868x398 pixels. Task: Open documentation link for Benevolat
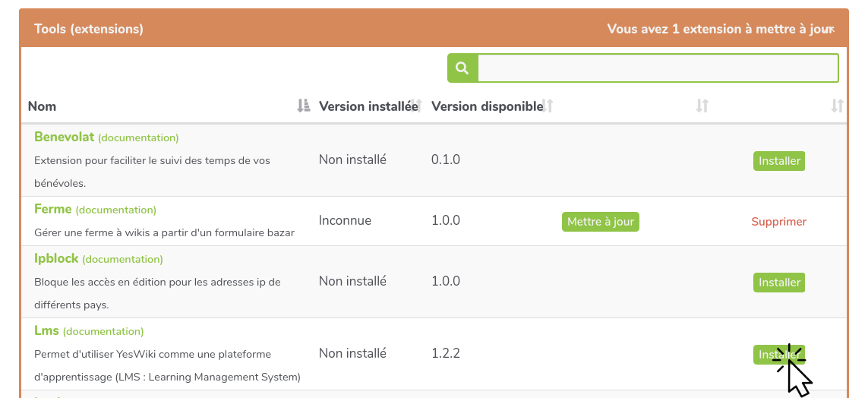point(138,137)
